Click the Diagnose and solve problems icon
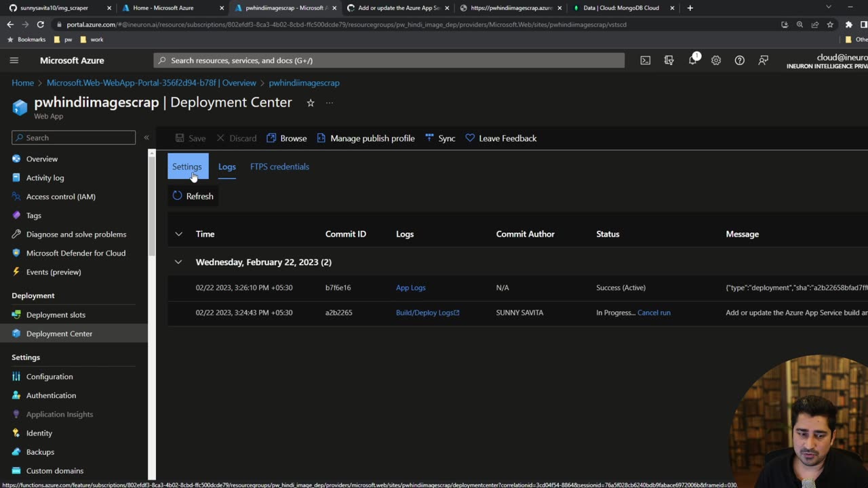Image resolution: width=868 pixels, height=488 pixels. pos(16,235)
